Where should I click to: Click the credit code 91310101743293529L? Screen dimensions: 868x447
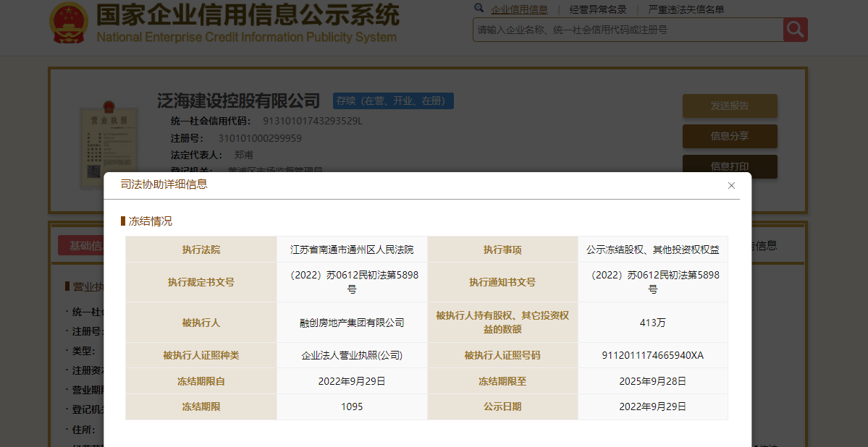(312, 122)
